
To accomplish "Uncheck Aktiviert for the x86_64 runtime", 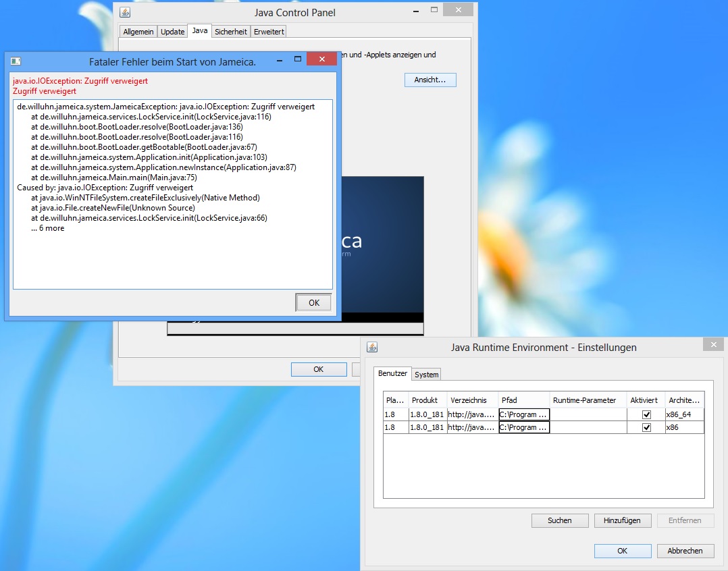I will tap(646, 414).
